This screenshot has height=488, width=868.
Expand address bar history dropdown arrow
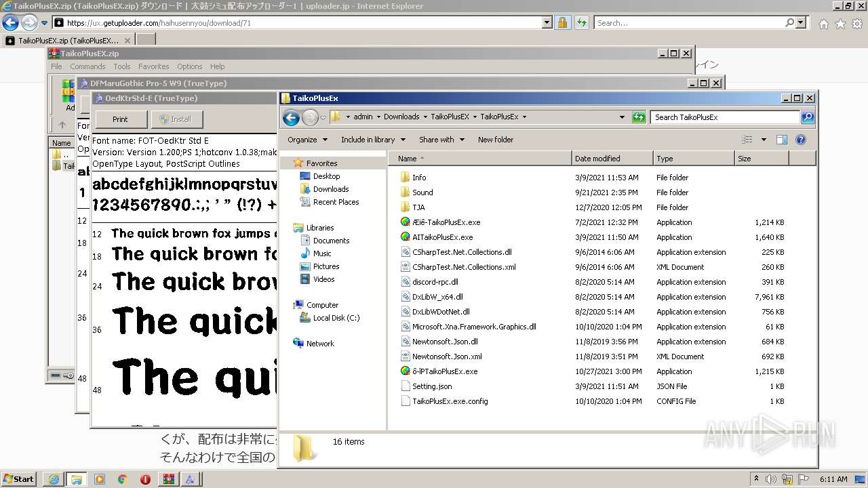(x=622, y=117)
